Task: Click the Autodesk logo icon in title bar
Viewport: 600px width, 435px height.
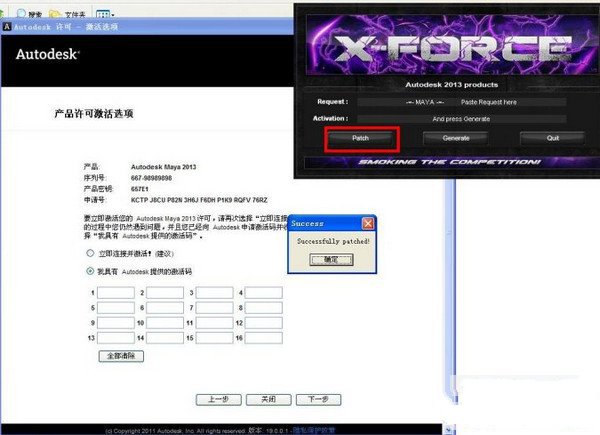Action: point(7,27)
